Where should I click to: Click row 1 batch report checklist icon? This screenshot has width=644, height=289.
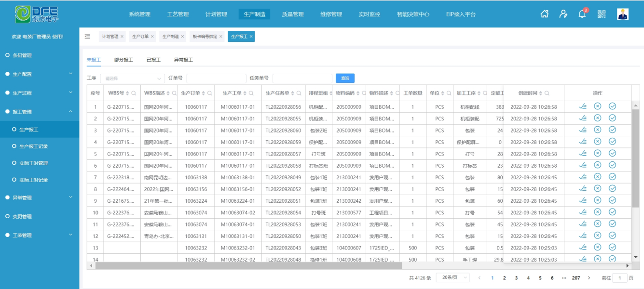pos(583,106)
